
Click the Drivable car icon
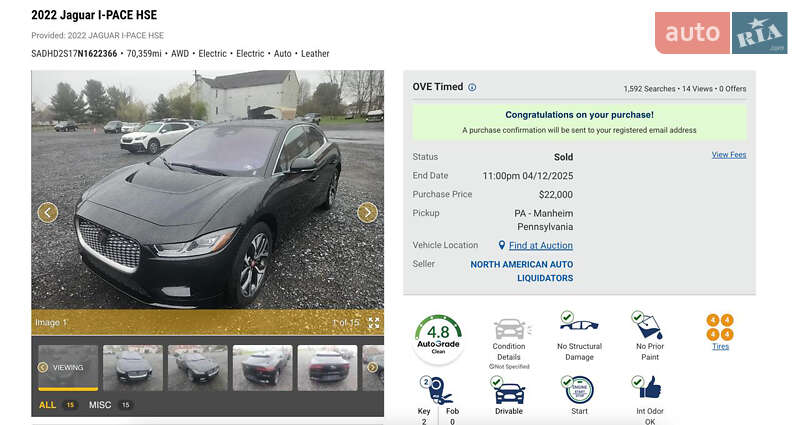coord(507,391)
